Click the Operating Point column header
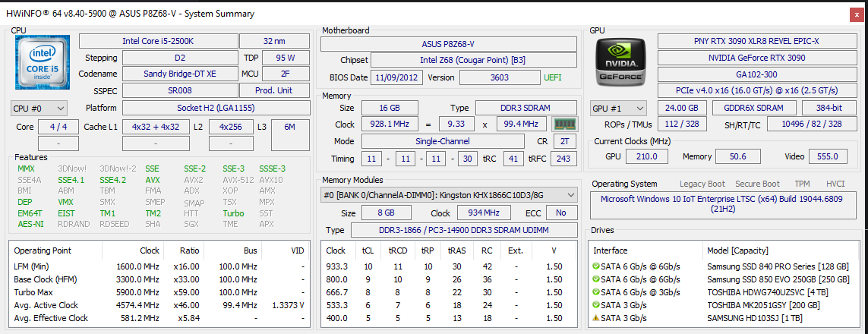The height and width of the screenshot is (334, 868). [55, 250]
